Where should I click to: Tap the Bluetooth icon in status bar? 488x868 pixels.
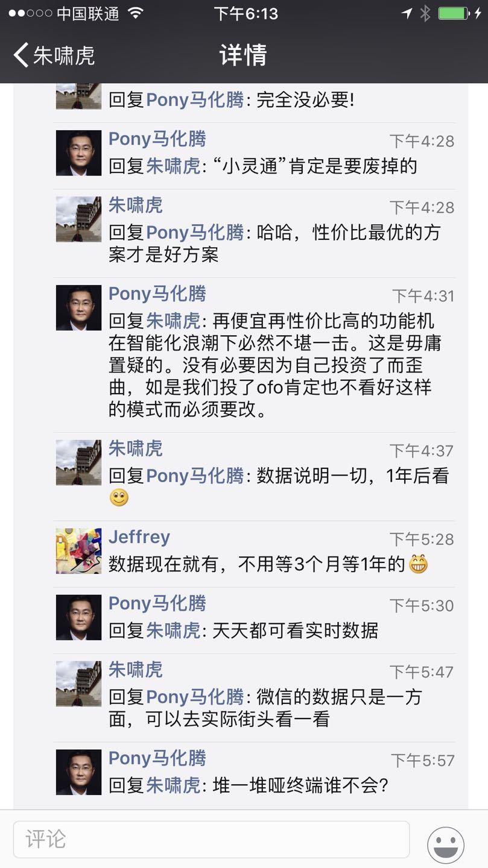tap(425, 13)
